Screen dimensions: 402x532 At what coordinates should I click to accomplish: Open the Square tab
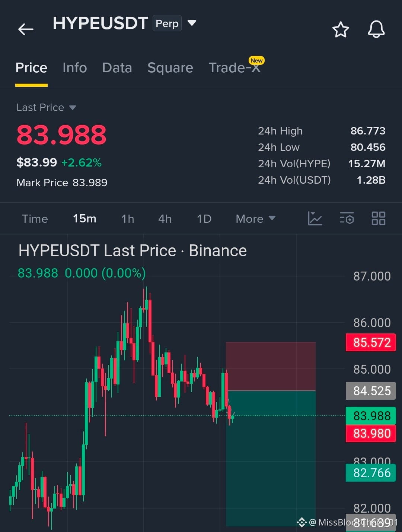coord(170,68)
